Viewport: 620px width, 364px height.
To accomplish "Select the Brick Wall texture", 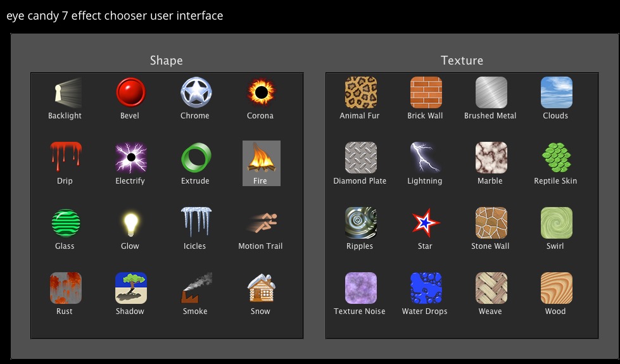I will click(x=426, y=92).
